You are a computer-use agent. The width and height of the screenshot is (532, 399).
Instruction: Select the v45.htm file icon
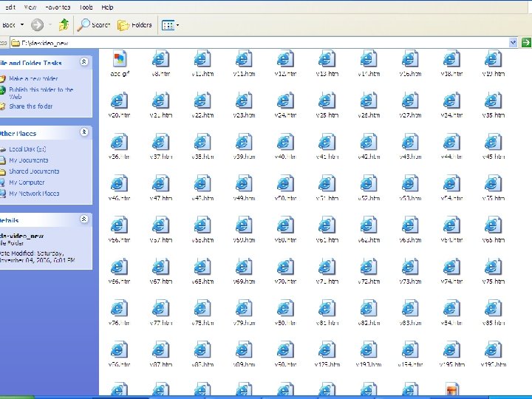click(494, 143)
